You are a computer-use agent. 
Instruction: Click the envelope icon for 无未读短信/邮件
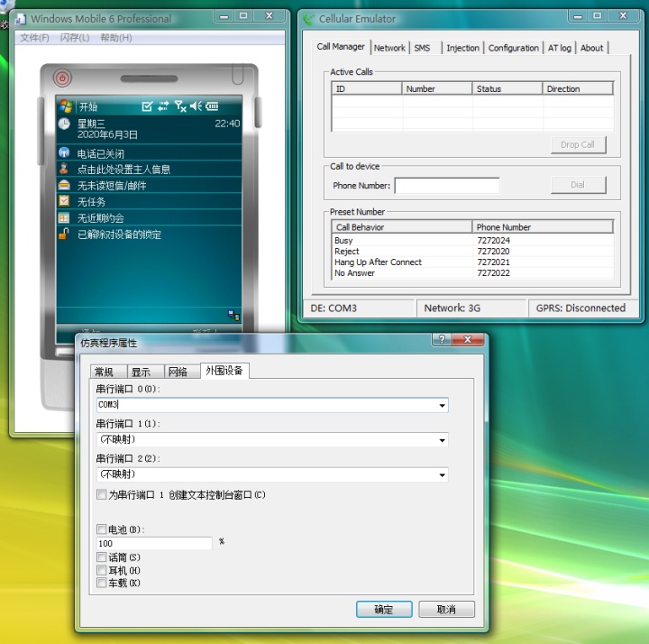click(x=64, y=185)
